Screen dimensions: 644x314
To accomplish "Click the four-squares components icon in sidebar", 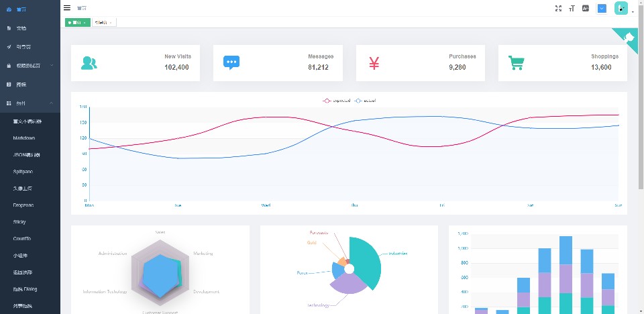I will pos(9,103).
